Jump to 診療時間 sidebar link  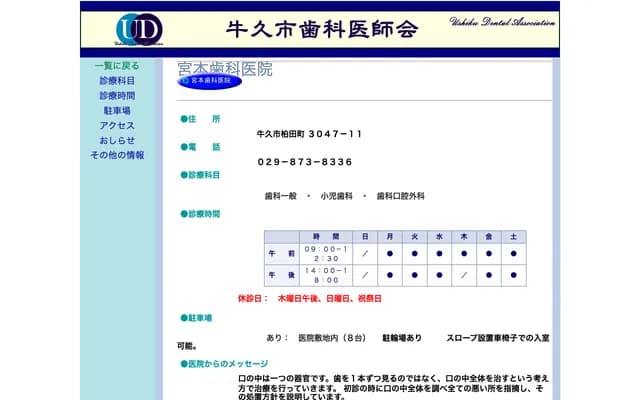pyautogui.click(x=117, y=96)
